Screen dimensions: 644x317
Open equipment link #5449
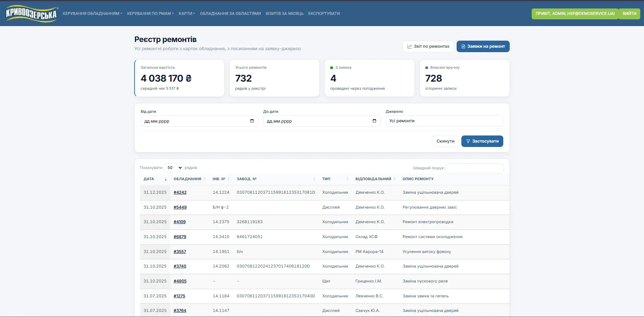180,207
